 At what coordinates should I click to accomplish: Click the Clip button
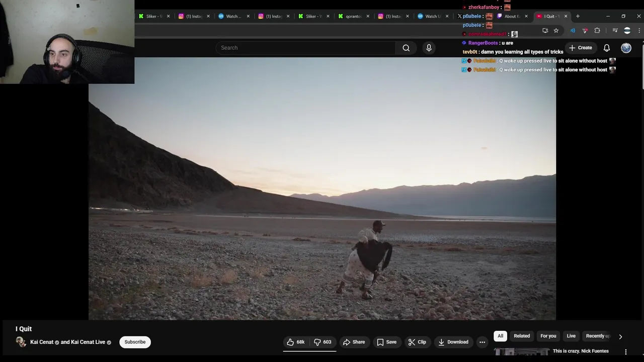point(417,342)
